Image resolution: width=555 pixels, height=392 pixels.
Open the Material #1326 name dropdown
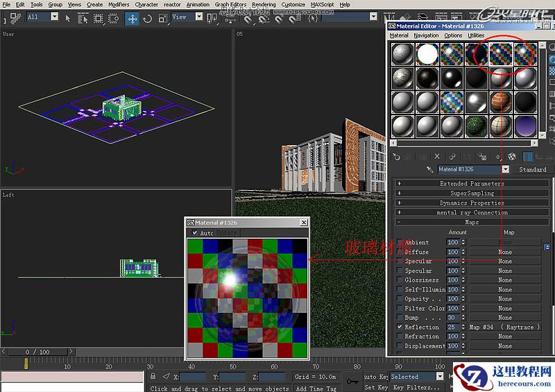[505, 169]
